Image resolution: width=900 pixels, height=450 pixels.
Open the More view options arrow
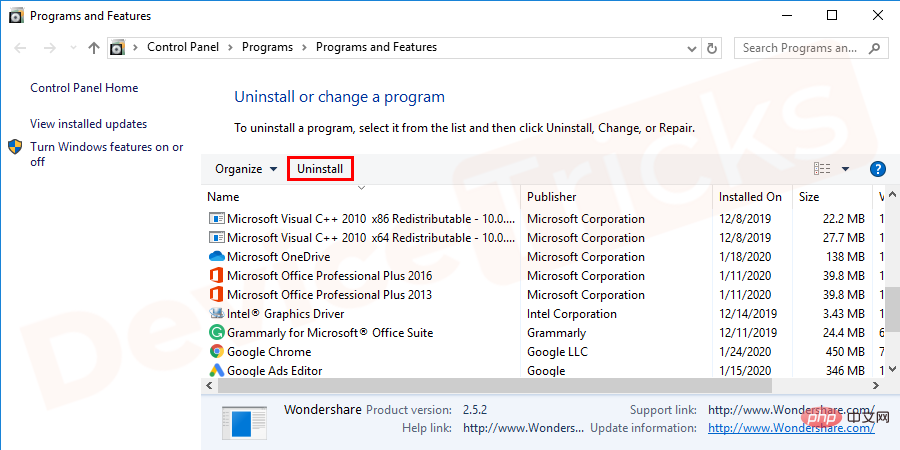click(845, 169)
